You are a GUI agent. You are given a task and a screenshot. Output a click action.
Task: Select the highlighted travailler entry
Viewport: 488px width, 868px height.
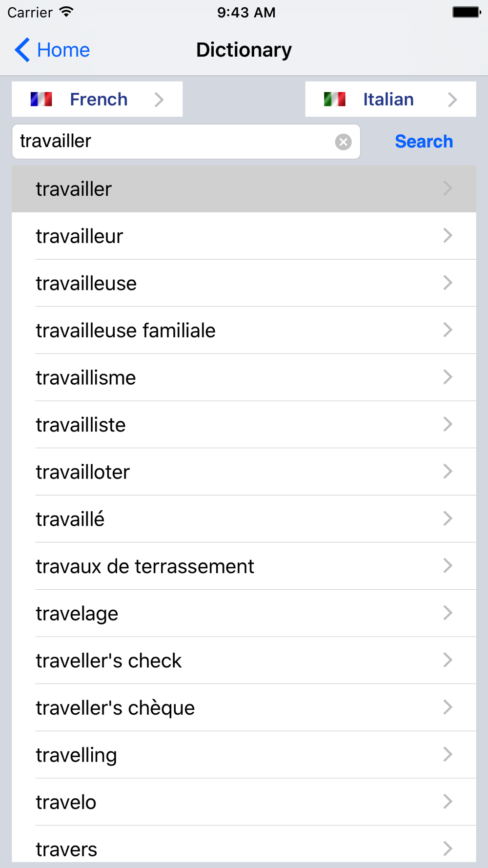[x=244, y=189]
